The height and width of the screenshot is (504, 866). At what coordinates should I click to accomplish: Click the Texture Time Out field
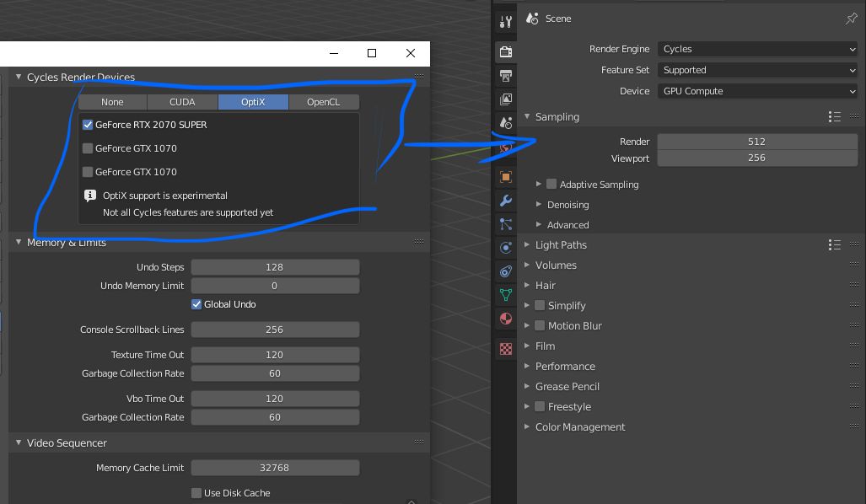click(275, 355)
